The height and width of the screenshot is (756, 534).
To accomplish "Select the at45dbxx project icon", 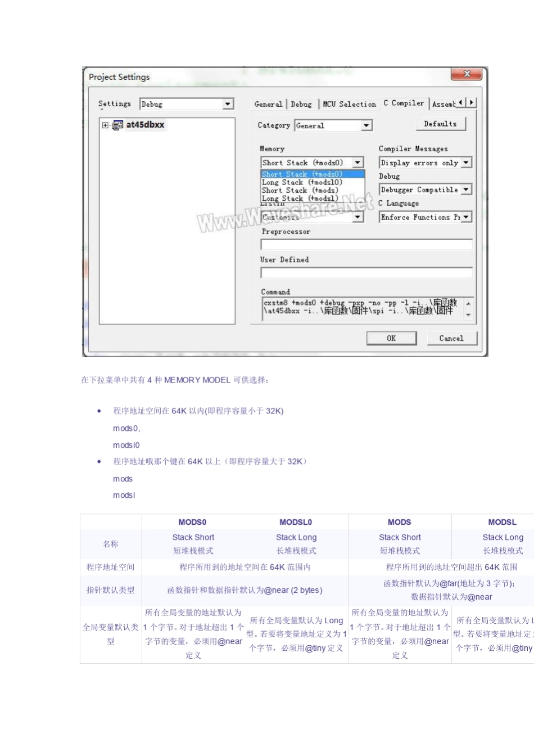I will pos(117,125).
